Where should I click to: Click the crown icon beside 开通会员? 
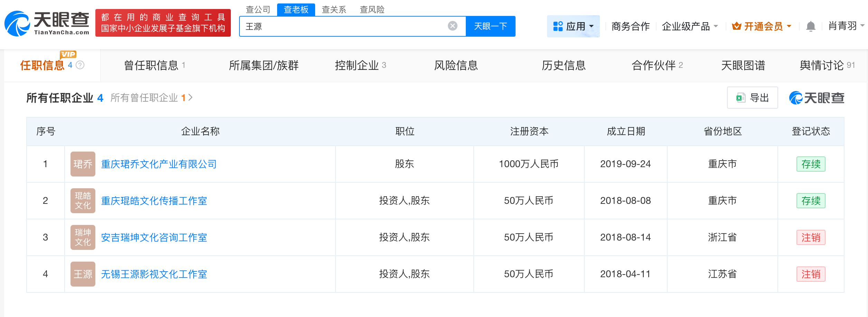pos(736,26)
